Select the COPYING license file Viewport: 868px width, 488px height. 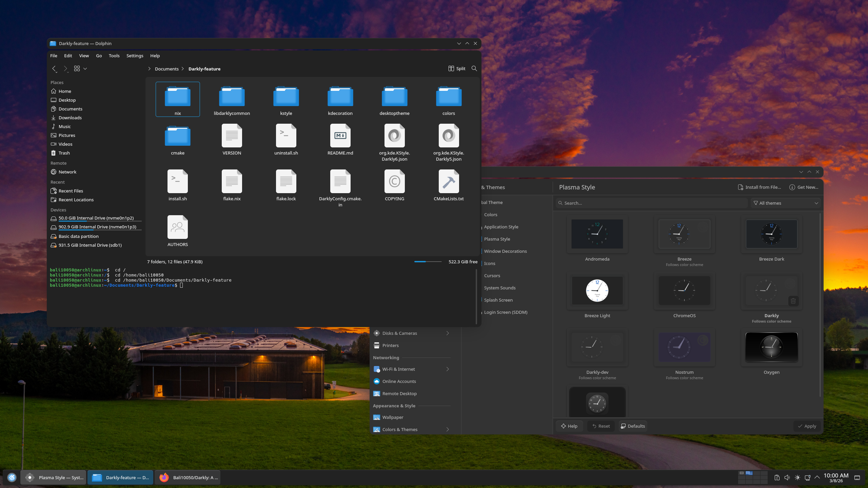[x=394, y=185]
